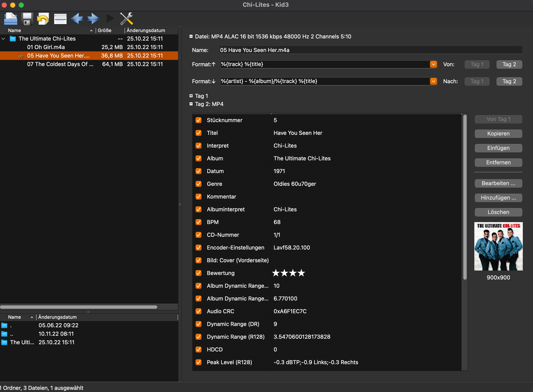533x392 pixels.
Task: Sort the file list by Größe column
Action: [x=105, y=30]
